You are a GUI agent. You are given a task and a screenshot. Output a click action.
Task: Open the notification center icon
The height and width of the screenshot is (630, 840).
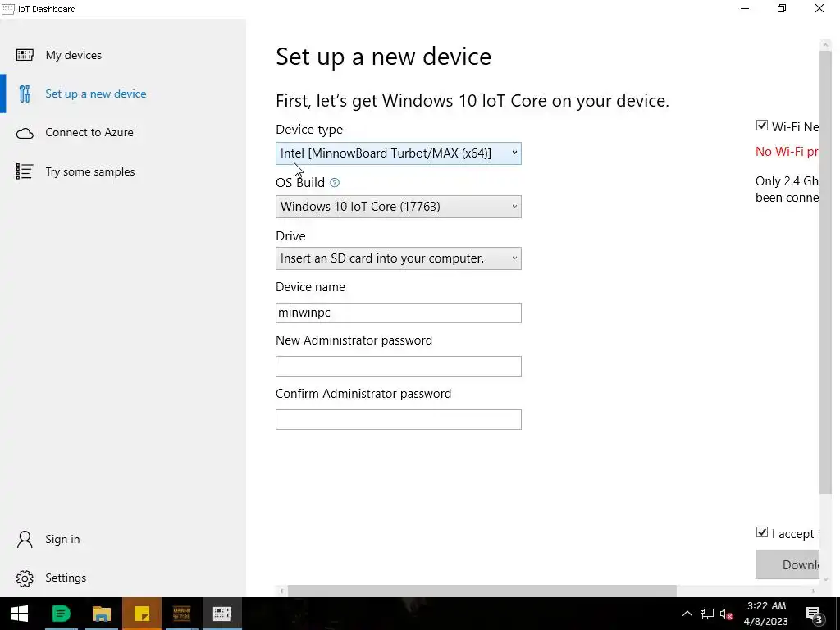[x=814, y=614]
